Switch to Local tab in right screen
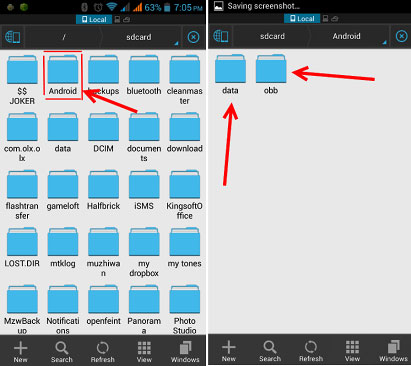 (x=302, y=18)
